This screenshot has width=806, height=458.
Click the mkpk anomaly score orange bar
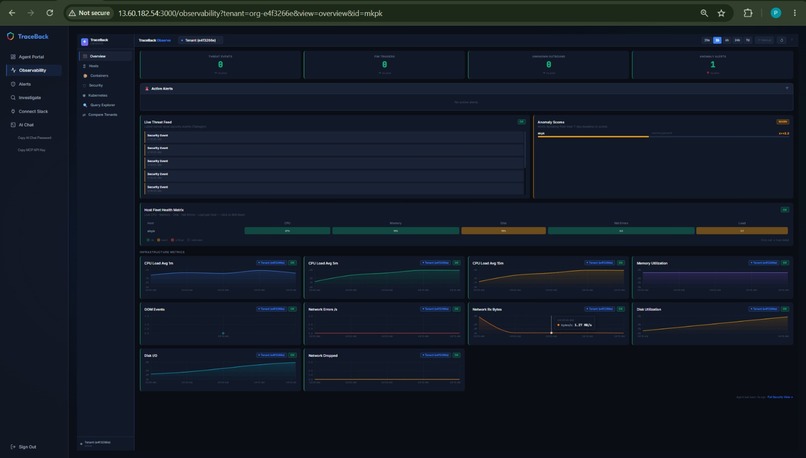593,137
